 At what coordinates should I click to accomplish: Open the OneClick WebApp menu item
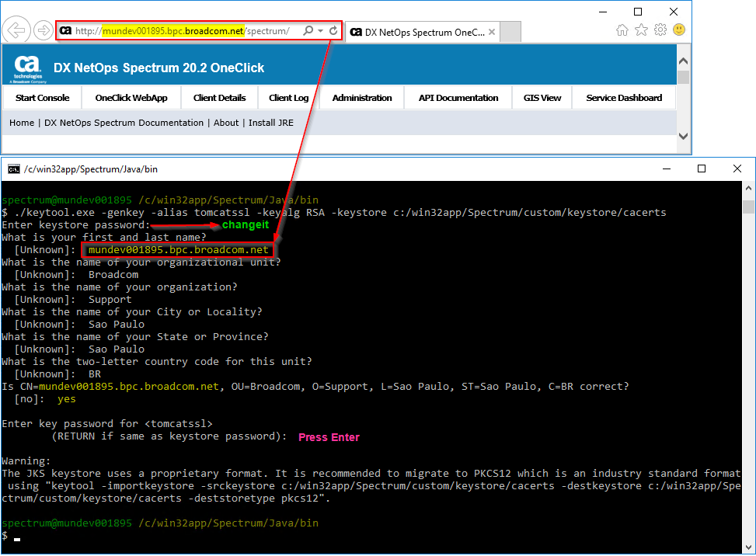[x=131, y=98]
